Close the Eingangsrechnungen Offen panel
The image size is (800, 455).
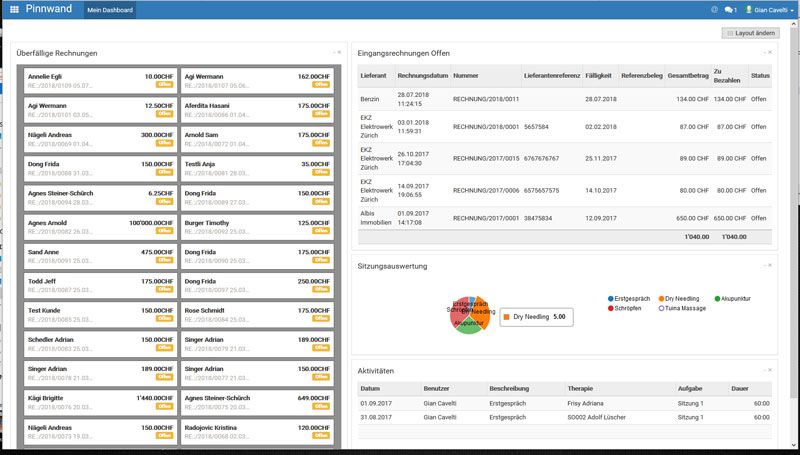pos(770,53)
